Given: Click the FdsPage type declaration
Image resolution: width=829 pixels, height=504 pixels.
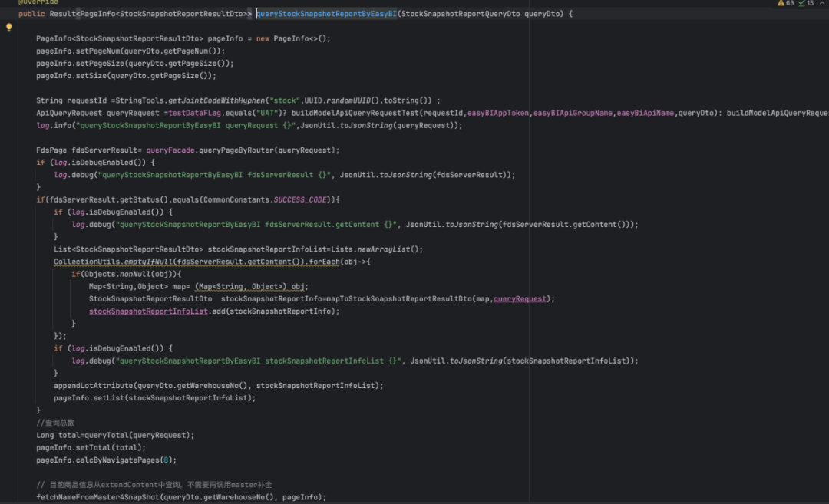Looking at the screenshot, I should (52, 150).
